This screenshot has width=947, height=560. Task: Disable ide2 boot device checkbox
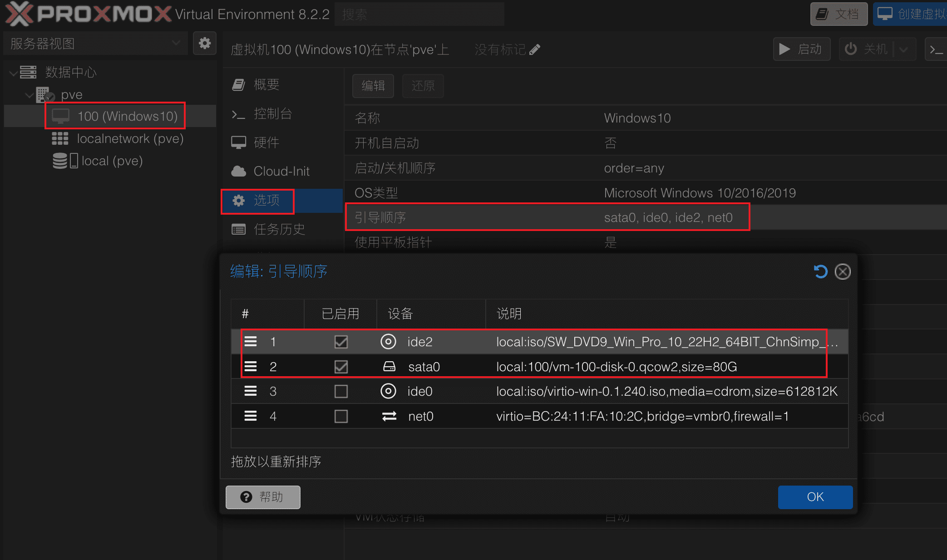[341, 342]
